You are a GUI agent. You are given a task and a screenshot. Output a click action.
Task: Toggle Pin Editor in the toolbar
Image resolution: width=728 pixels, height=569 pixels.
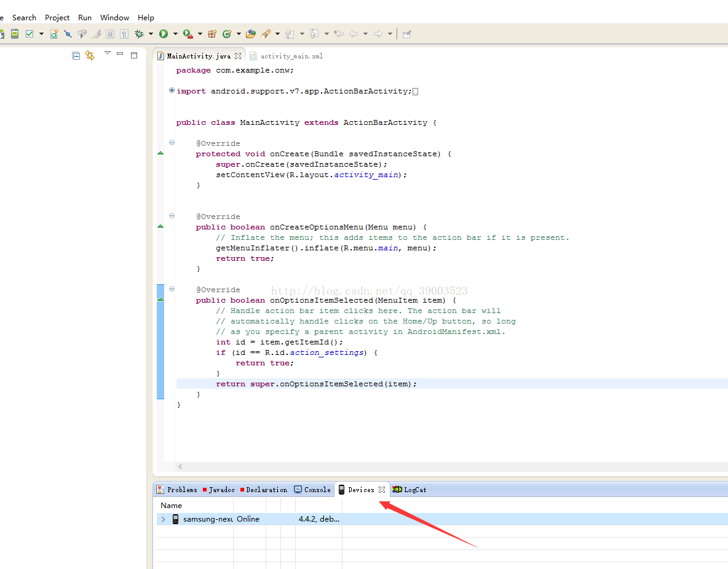coord(406,34)
